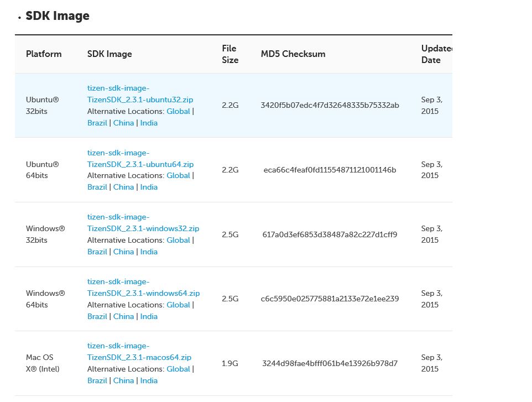Choose China mirror for Windows 64bits
The height and width of the screenshot is (402, 532).
(123, 316)
